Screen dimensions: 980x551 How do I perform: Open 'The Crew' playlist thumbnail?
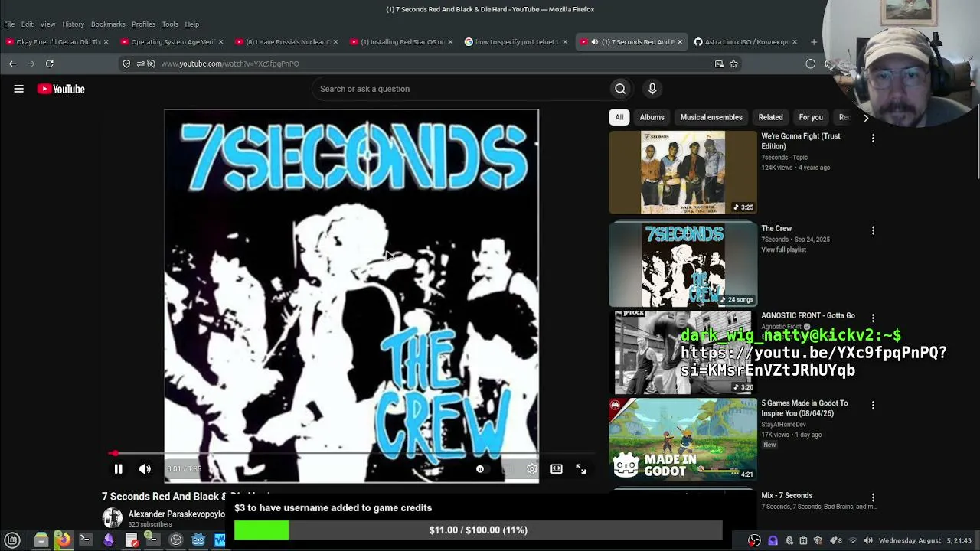coord(683,264)
